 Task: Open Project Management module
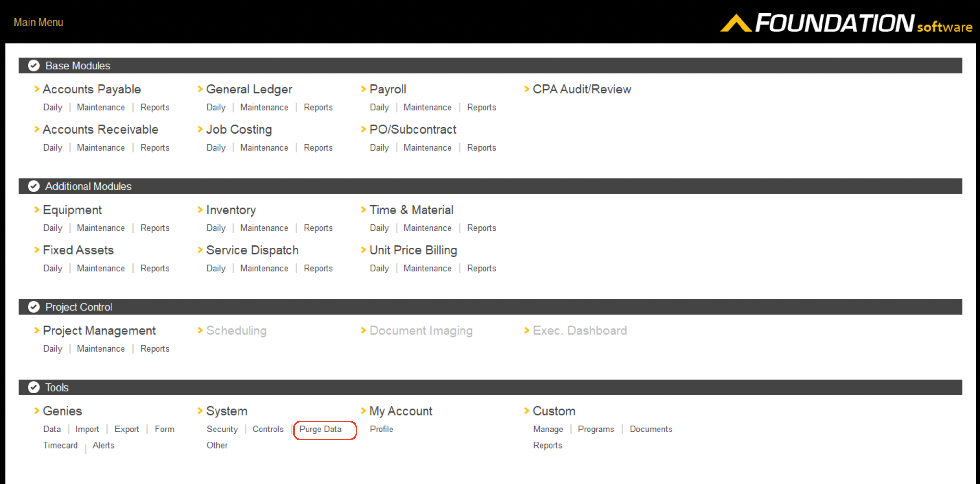coord(99,331)
